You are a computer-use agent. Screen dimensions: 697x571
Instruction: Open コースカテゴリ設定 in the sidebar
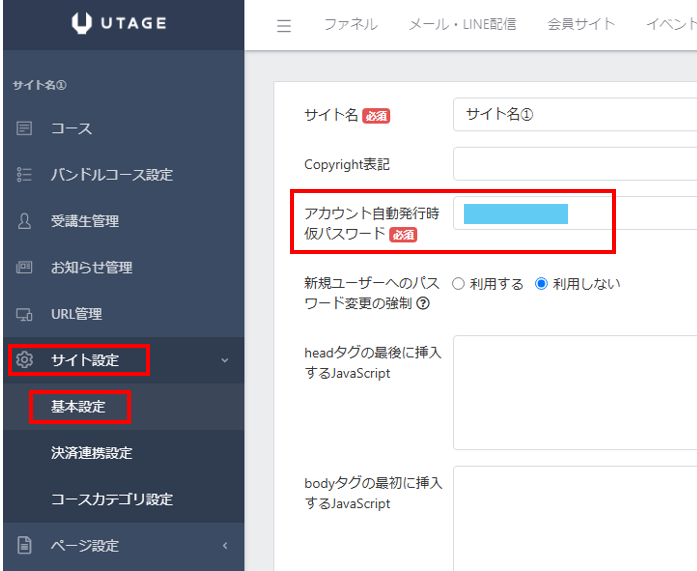click(x=111, y=499)
